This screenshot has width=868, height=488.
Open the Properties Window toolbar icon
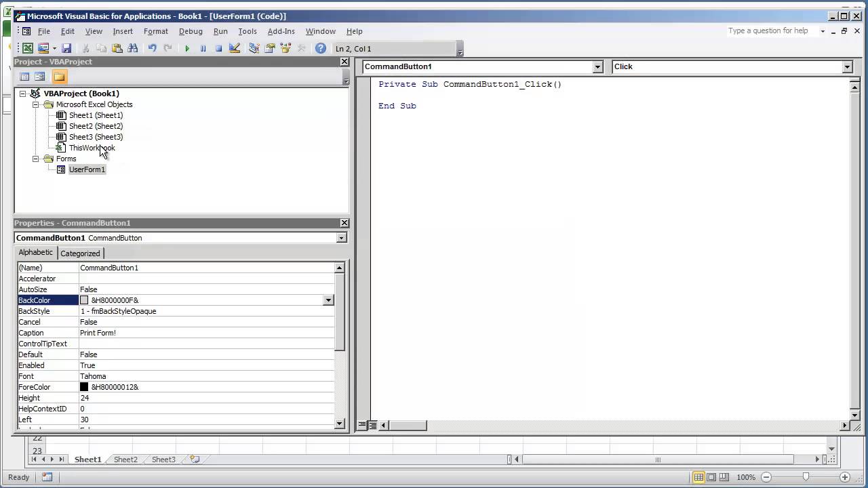270,48
